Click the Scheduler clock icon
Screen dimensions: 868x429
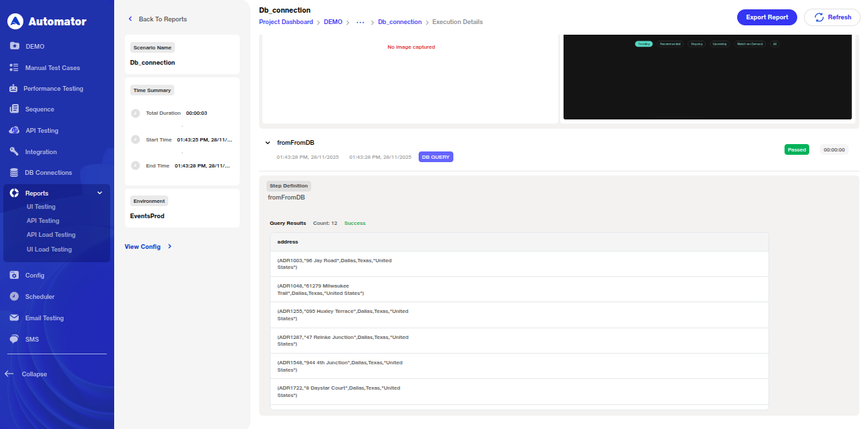click(14, 296)
